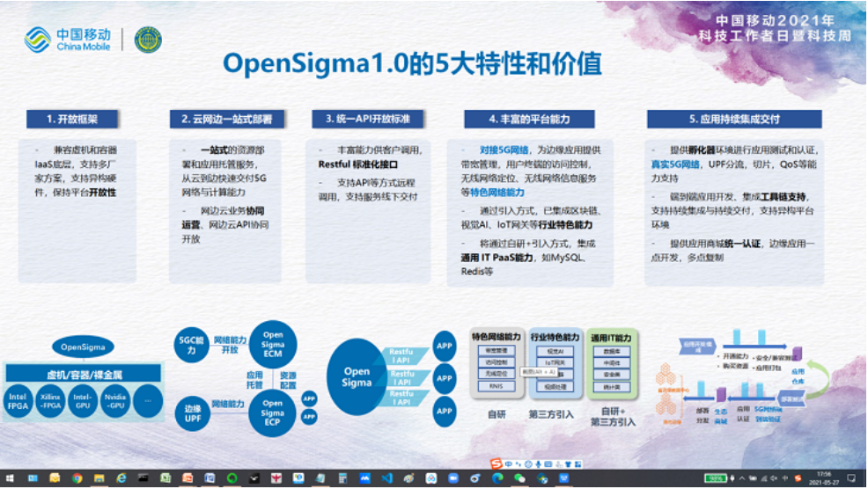Screen dimensions: 868x489
Task: Toggle Chinese/English mode on the Sogou bar
Action: click(508, 464)
